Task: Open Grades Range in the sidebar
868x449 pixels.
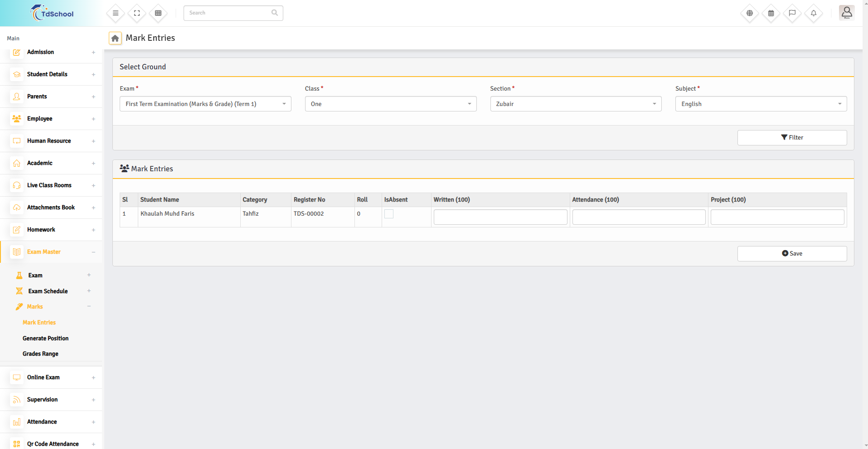Action: point(40,354)
